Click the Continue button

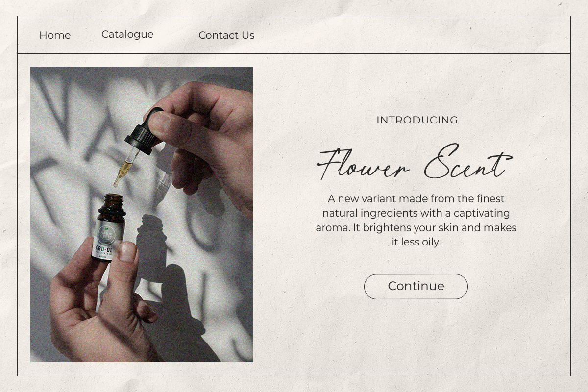click(416, 286)
